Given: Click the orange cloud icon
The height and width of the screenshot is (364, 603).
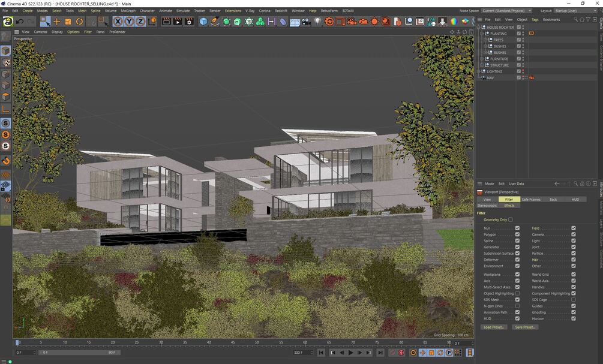Looking at the screenshot, I should click(363, 22).
